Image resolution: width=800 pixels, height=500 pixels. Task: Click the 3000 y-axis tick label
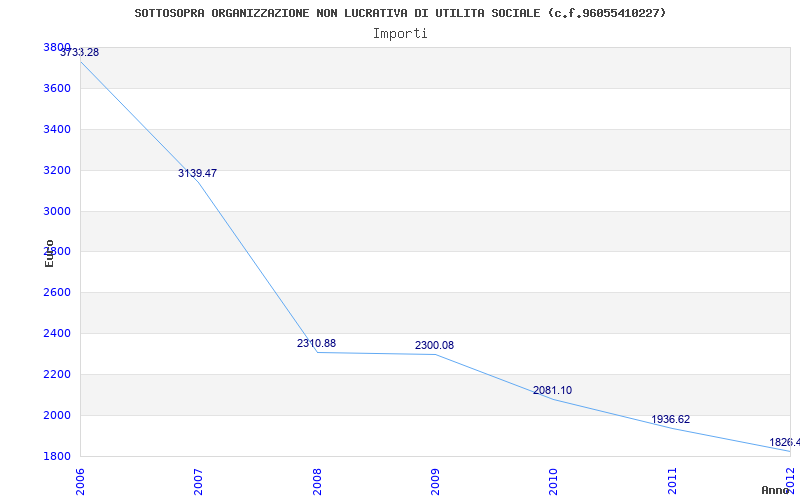pos(57,211)
